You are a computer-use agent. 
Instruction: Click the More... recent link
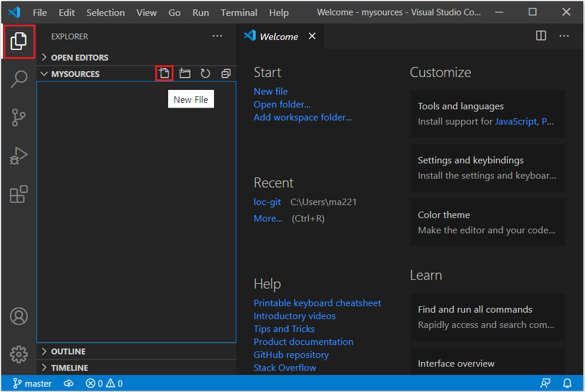point(268,218)
